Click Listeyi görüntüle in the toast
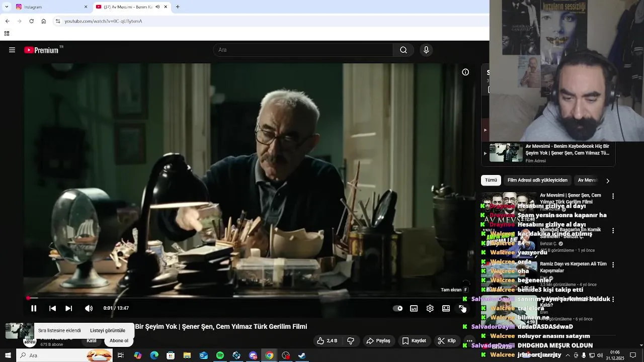644x362 pixels. [x=108, y=330]
